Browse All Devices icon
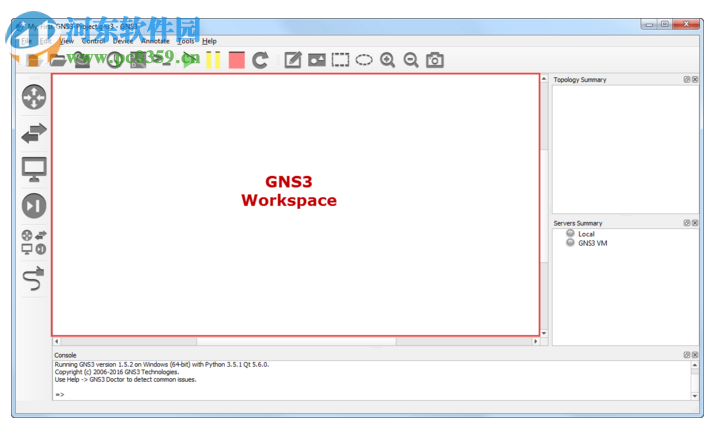715x422 pixels. pyautogui.click(x=34, y=242)
